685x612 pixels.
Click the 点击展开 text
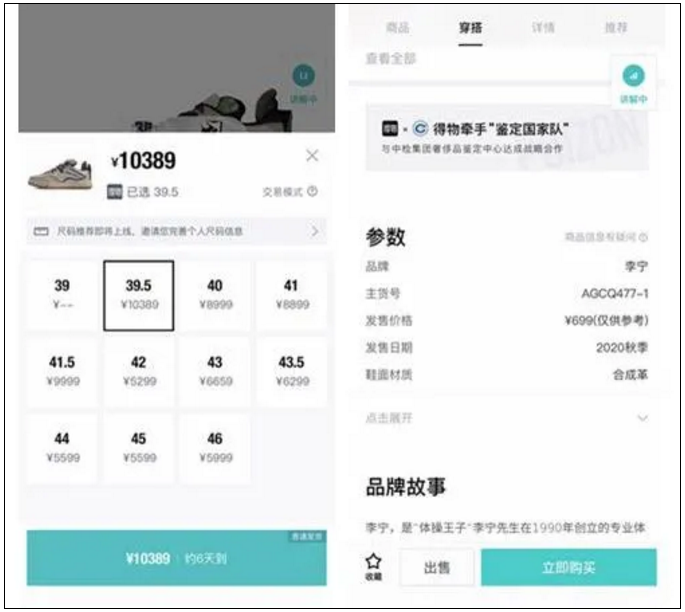point(389,418)
